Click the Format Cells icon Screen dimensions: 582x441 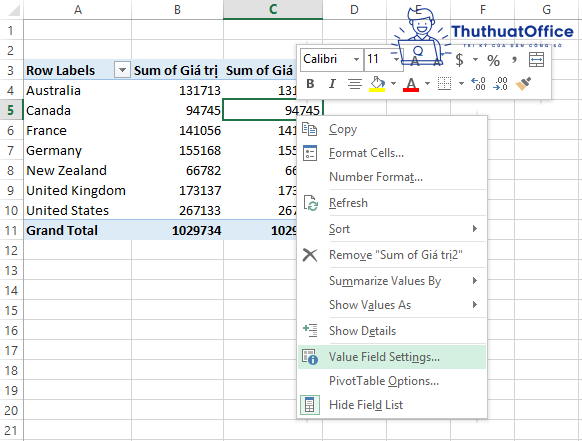point(310,153)
